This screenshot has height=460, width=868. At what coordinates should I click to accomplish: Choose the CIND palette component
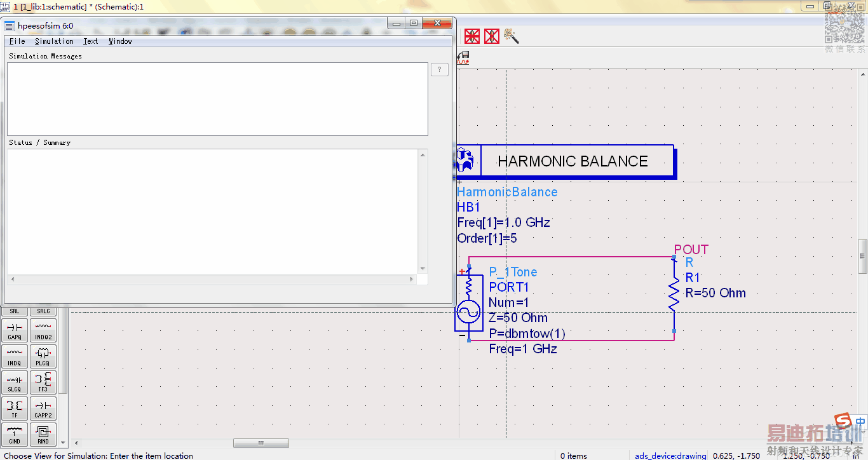[x=15, y=435]
